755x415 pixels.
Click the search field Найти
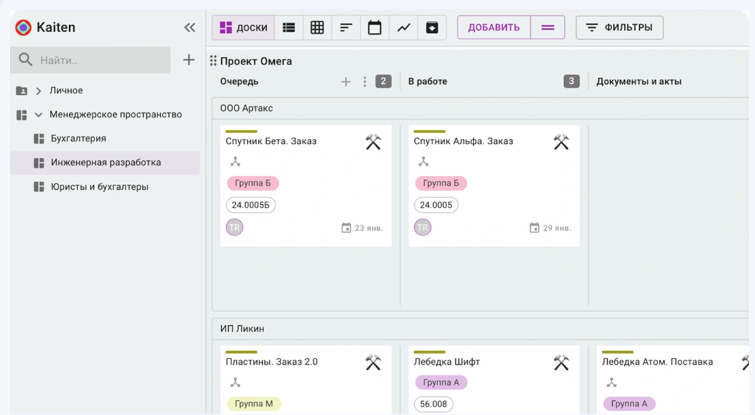coord(91,60)
